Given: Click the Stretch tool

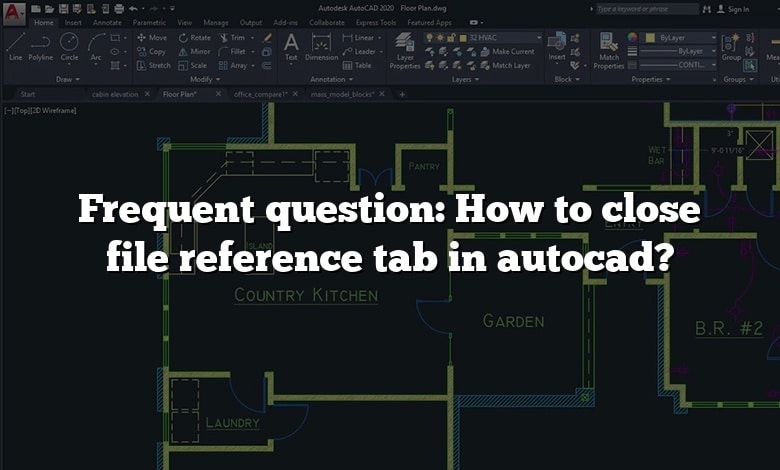Looking at the screenshot, I should pos(154,65).
